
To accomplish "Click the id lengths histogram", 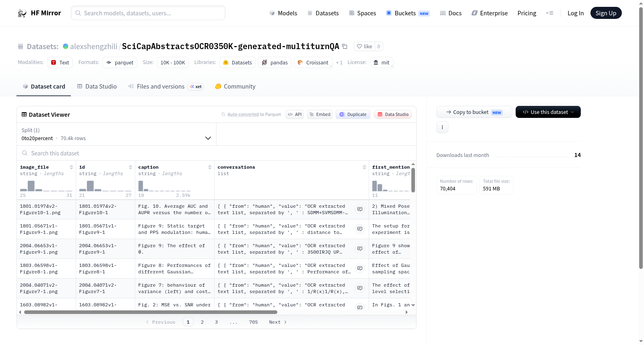I will pos(105,186).
